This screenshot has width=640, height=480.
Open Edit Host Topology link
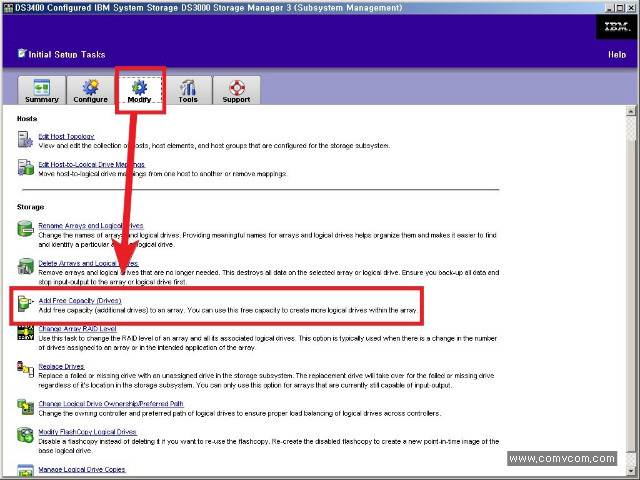[x=67, y=136]
